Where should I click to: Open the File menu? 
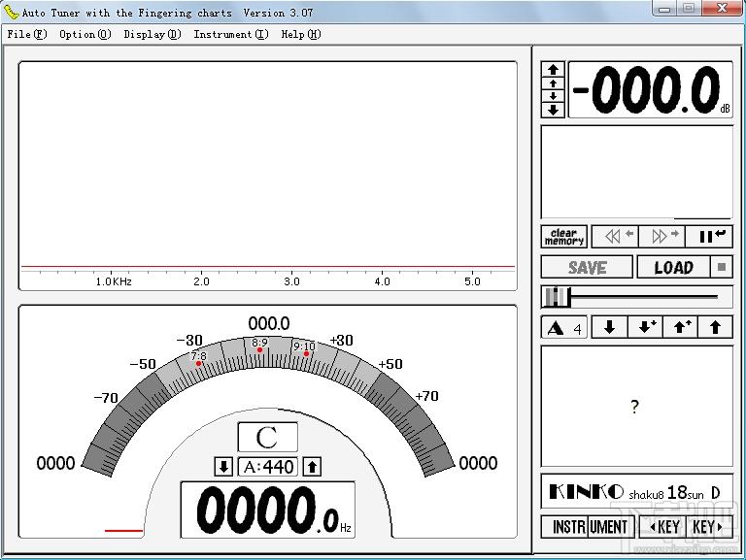coord(26,34)
